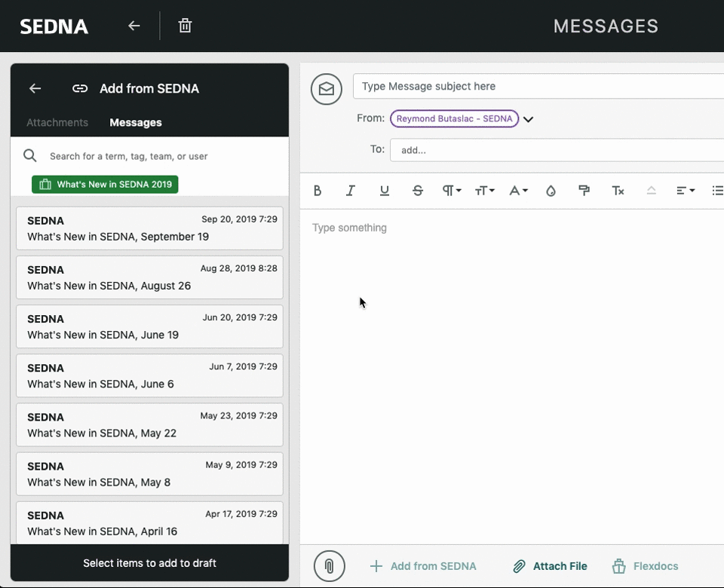Click Flexdocs button
The width and height of the screenshot is (724, 588).
click(645, 566)
